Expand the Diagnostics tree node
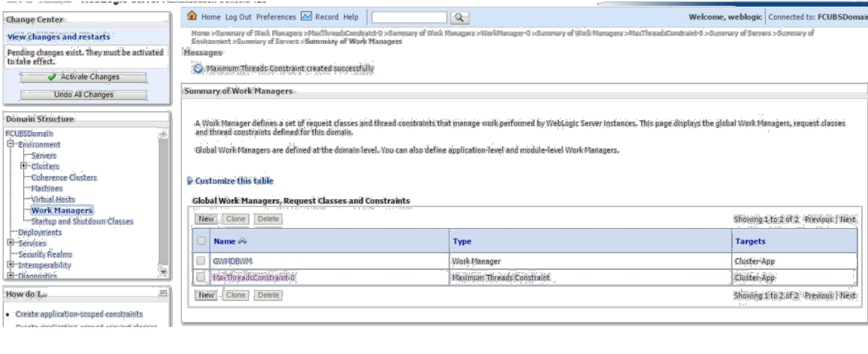This screenshot has width=868, height=354. click(x=10, y=275)
